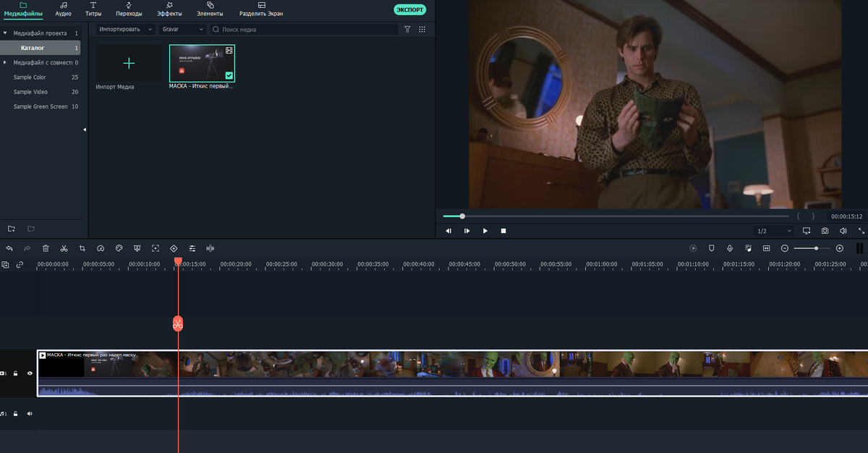Open the Медиафайлы tab
Screen dimensions: 868x453
(x=23, y=9)
